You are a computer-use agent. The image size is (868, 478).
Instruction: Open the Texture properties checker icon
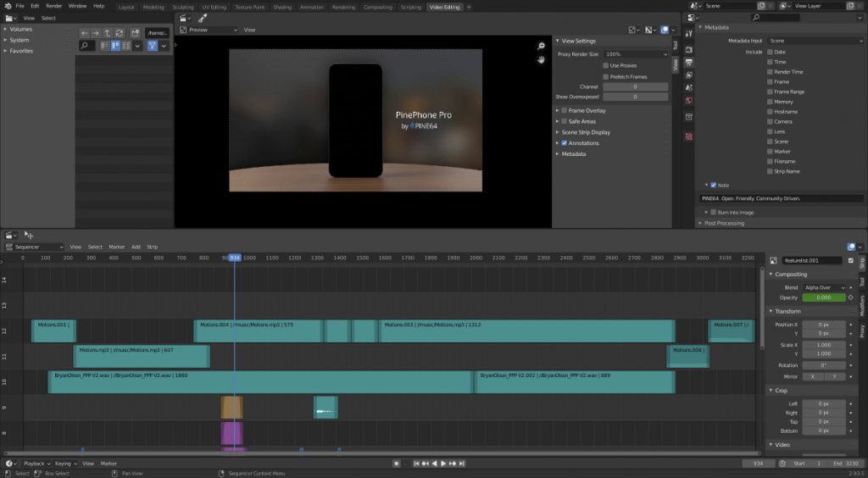pyautogui.click(x=689, y=136)
